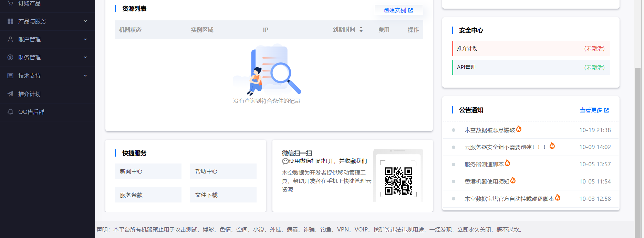Viewport: 644px width, 238px height.
Task: Click the WeChat QR code image
Action: click(x=398, y=181)
